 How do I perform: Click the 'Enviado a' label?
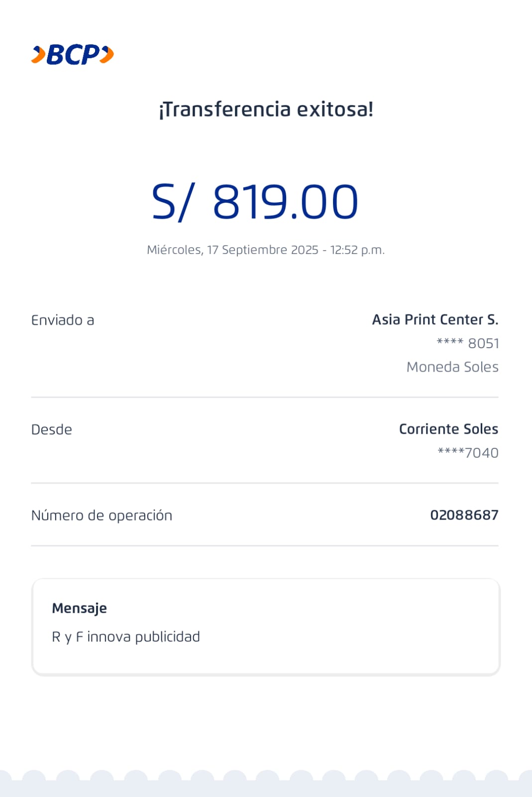tap(63, 320)
